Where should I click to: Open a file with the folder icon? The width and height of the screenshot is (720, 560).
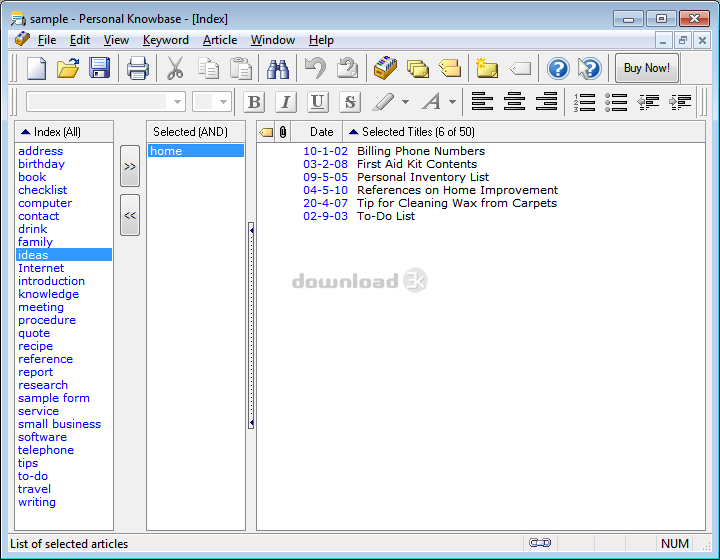[68, 68]
